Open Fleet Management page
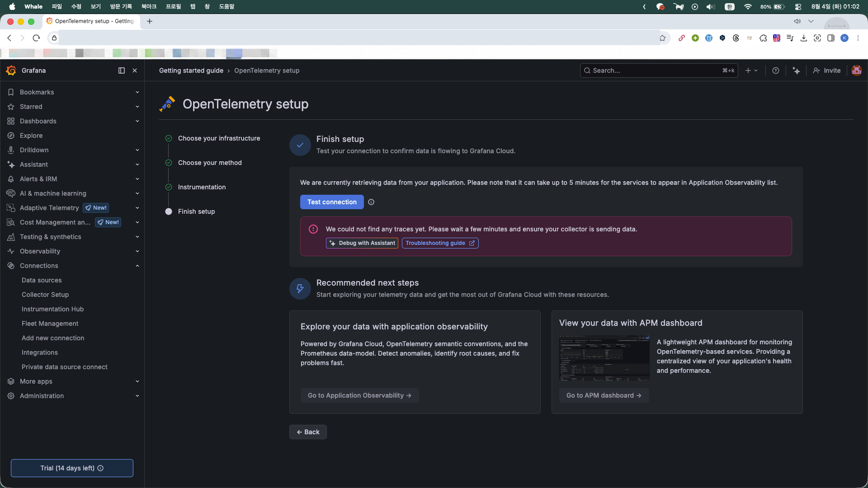Screen dimensions: 868x488 click(50, 324)
